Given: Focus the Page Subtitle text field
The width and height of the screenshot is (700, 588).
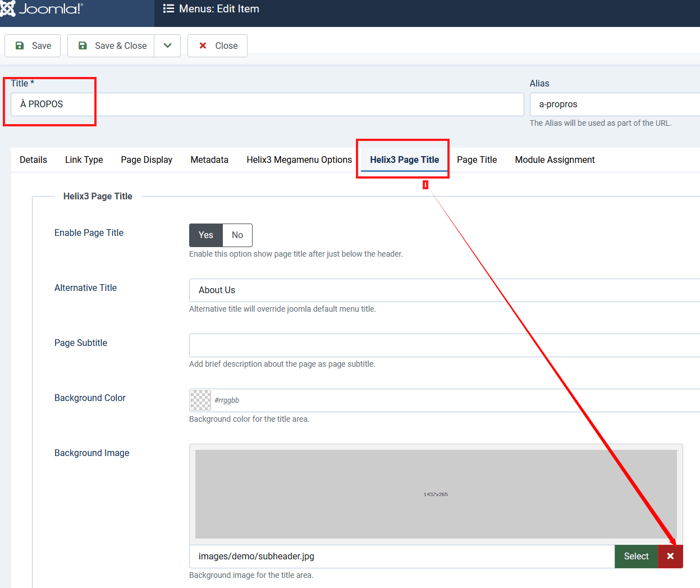Looking at the screenshot, I should tap(443, 345).
